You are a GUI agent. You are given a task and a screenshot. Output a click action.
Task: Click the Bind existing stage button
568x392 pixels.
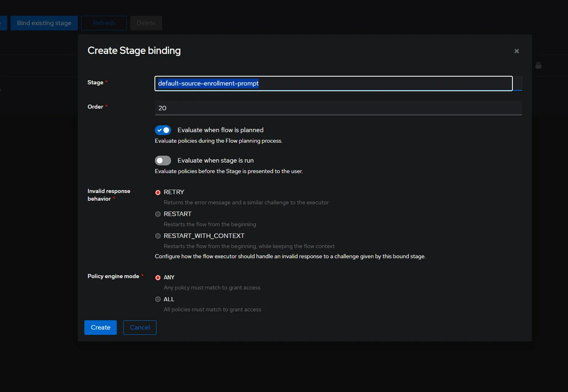44,23
